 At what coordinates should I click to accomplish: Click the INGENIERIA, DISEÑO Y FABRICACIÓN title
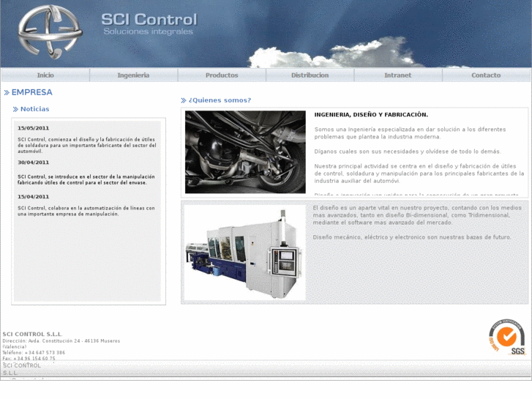(x=371, y=115)
